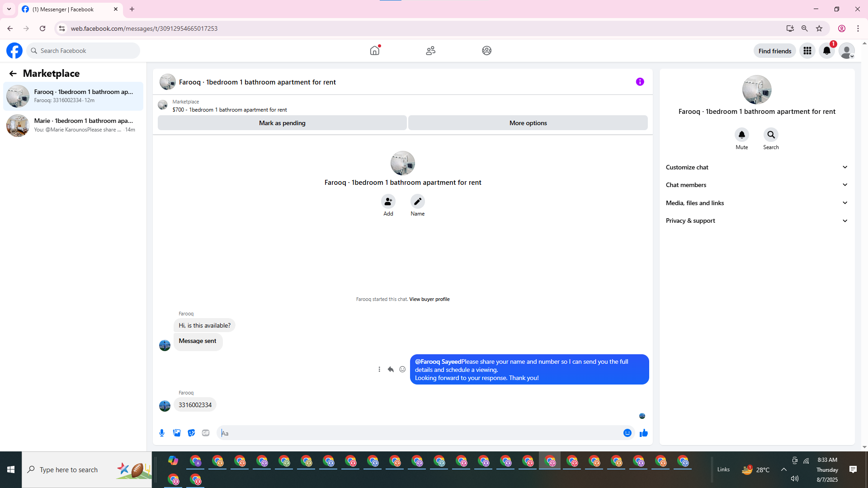This screenshot has height=488, width=868.
Task: Expand Chat members section
Action: 757,185
